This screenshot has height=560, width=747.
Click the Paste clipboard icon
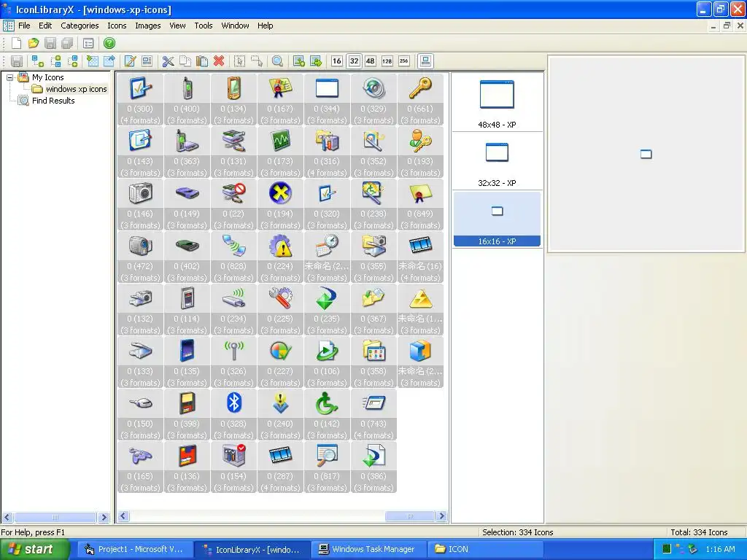pyautogui.click(x=202, y=61)
